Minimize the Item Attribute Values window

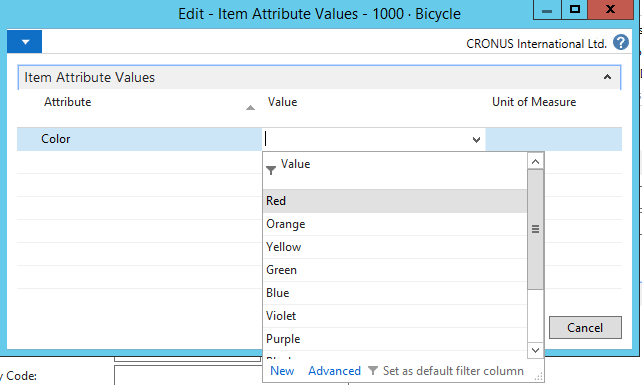(547, 10)
